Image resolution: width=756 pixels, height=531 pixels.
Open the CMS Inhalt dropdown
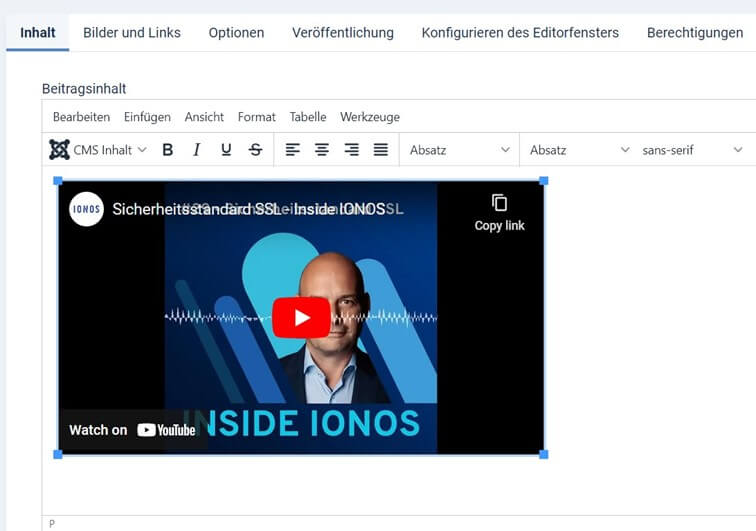98,150
